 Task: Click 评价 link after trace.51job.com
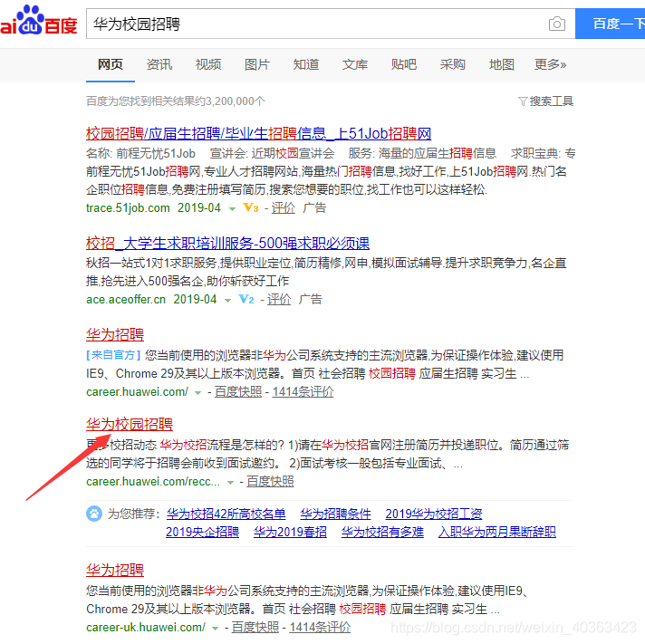click(x=283, y=208)
